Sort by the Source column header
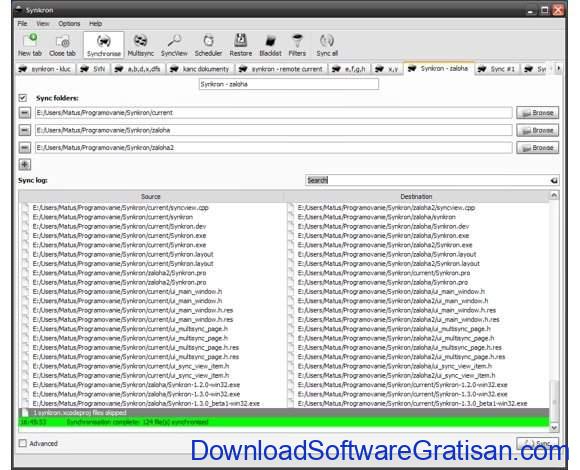Image resolution: width=580 pixels, height=470 pixels. 151,196
